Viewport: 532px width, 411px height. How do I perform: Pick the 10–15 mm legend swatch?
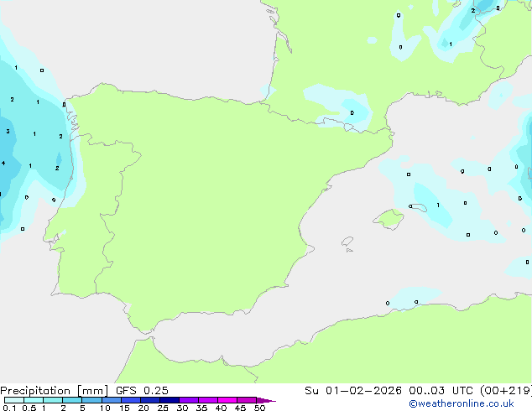click(x=112, y=400)
